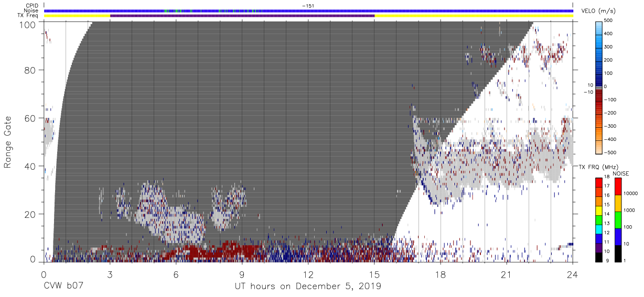
Task: Click x-axis tick label 6
Action: pos(176,274)
